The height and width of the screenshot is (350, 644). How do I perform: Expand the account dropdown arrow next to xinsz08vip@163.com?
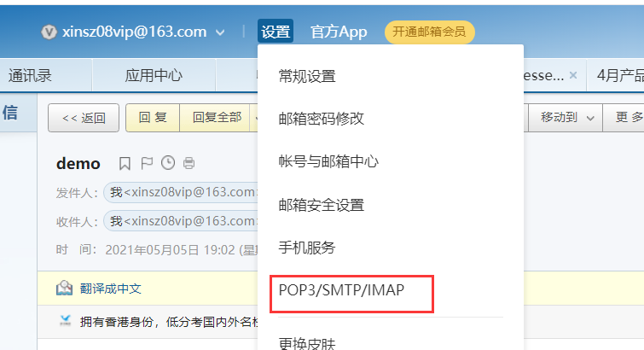(220, 32)
